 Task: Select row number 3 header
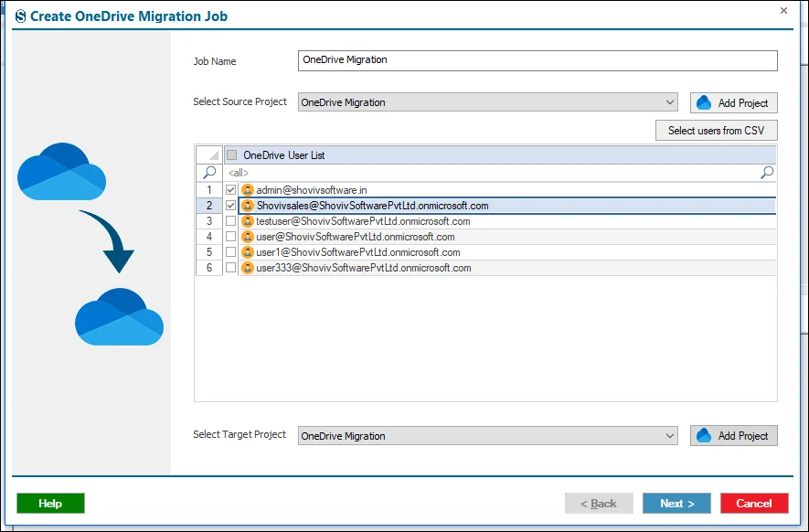(x=209, y=221)
